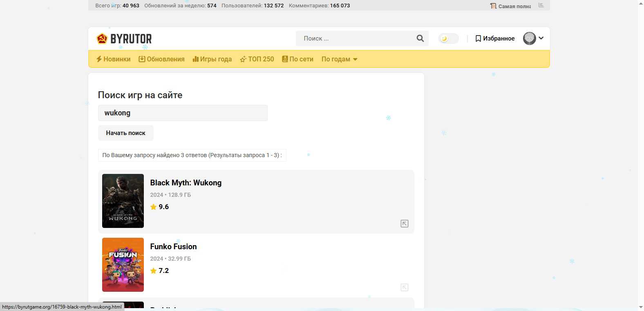The image size is (644, 311).
Task: Click the user avatar image
Action: click(x=530, y=38)
